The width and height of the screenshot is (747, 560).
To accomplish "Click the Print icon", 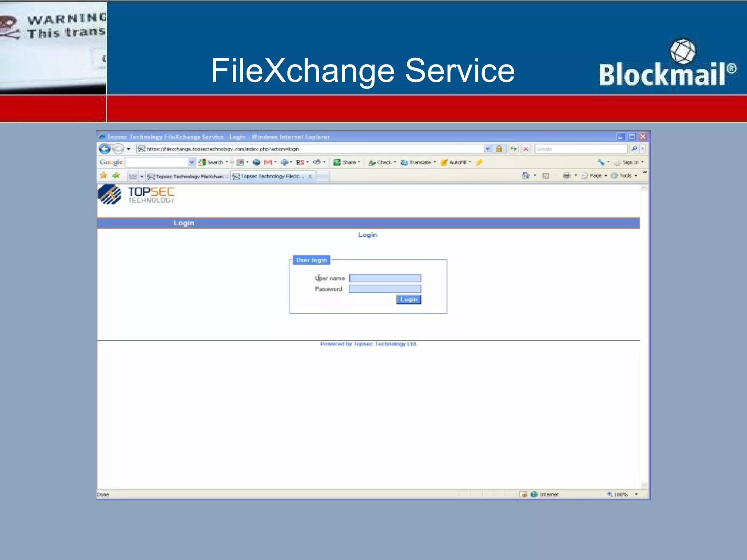I will coord(566,175).
